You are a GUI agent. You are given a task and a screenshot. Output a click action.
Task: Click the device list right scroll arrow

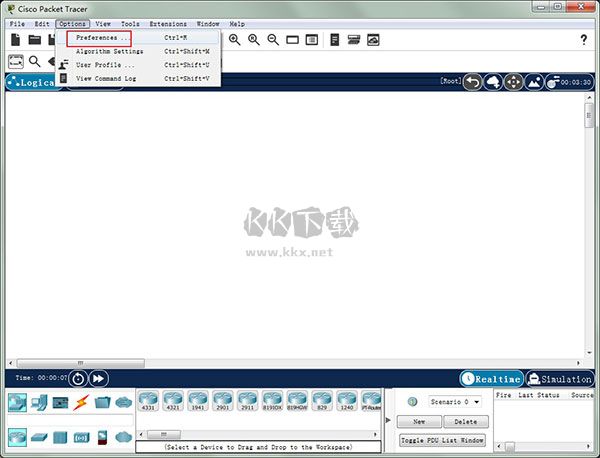point(375,434)
